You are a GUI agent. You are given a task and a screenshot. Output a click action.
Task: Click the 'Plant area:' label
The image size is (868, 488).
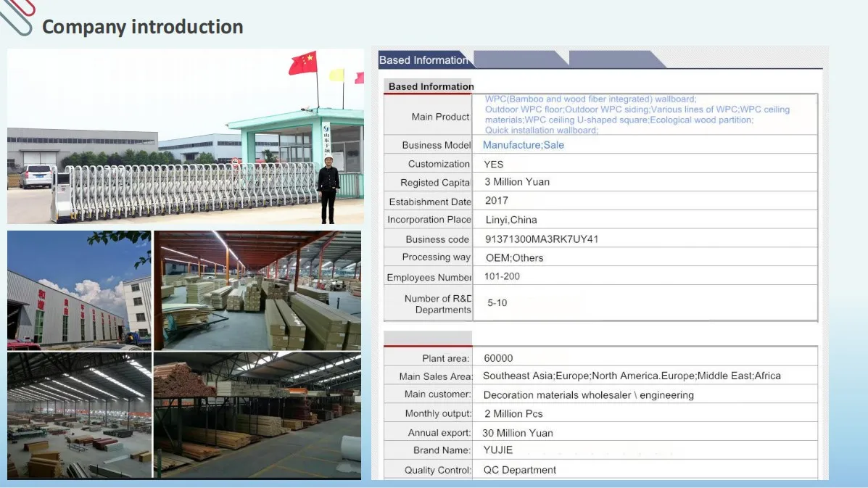[x=446, y=358]
